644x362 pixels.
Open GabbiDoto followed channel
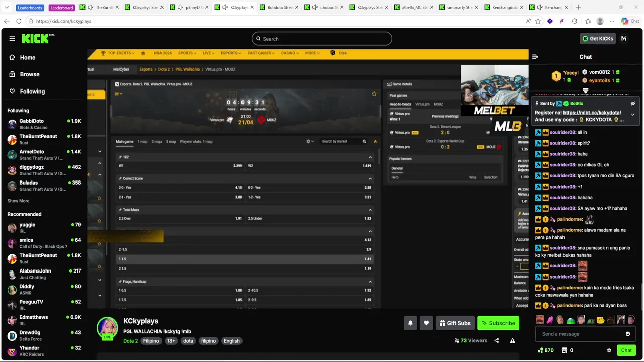[44, 124]
